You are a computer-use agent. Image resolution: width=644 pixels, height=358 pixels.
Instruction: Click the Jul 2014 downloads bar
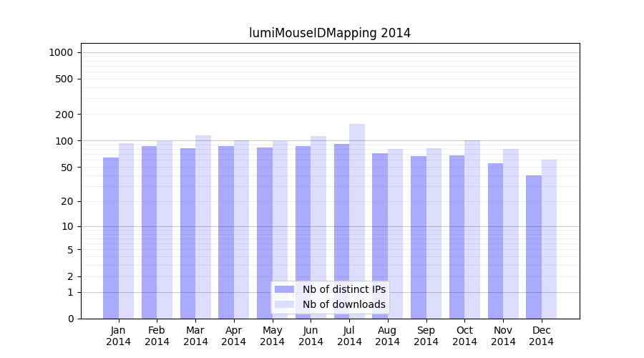click(x=357, y=215)
